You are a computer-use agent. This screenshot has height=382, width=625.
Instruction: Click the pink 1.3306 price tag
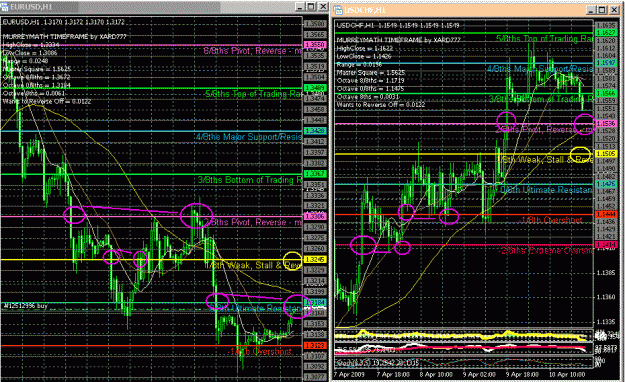(x=315, y=216)
